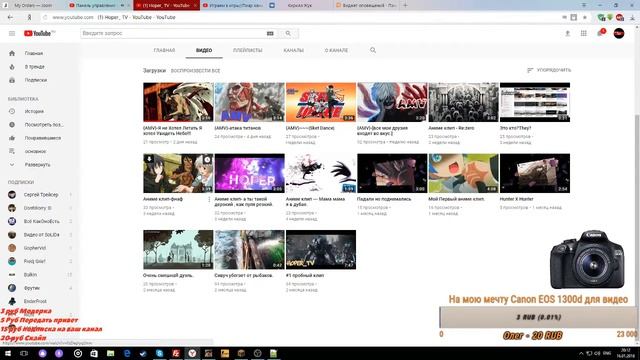Click the browser downloads arrow icon

click(632, 18)
